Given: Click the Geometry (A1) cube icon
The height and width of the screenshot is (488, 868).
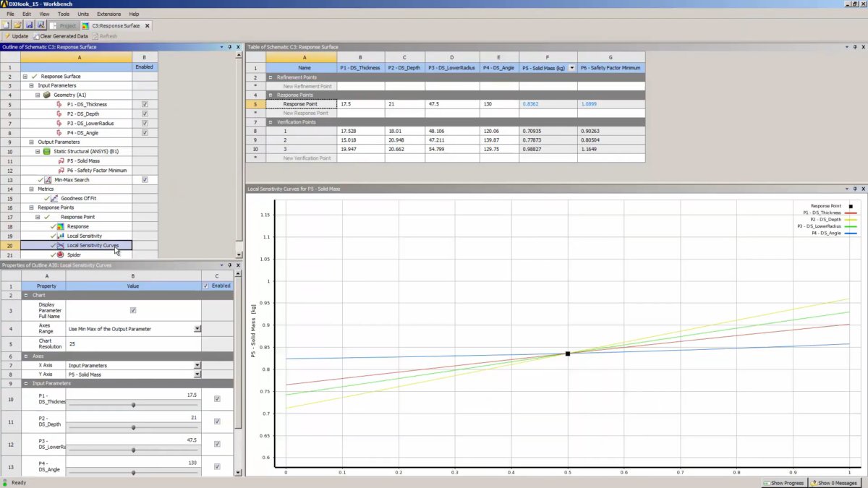Looking at the screenshot, I should (x=47, y=95).
